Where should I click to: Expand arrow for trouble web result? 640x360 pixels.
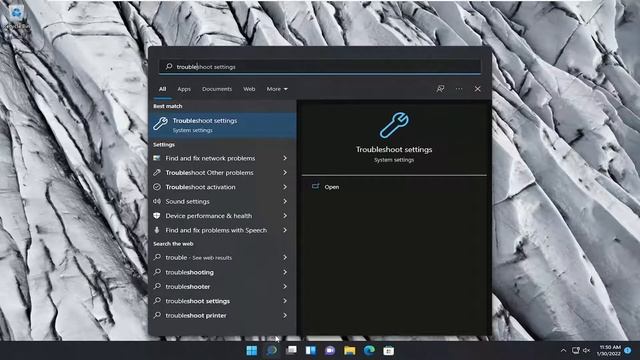coord(285,258)
